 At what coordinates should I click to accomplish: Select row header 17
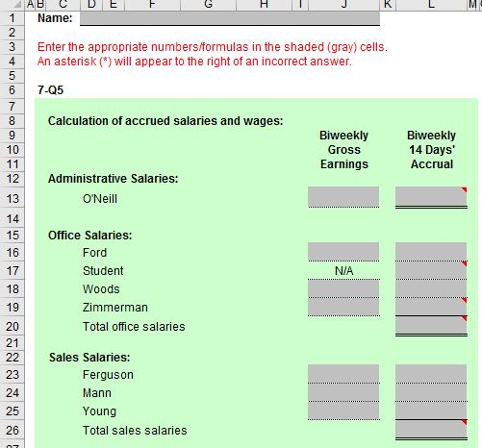pyautogui.click(x=13, y=271)
